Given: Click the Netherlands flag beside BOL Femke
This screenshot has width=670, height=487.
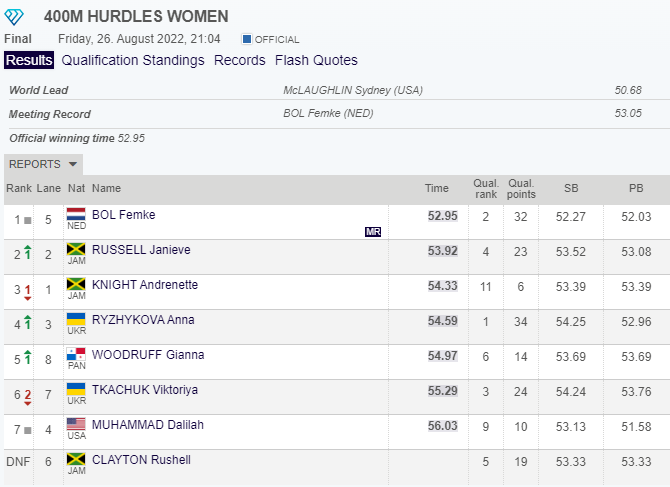Looking at the screenshot, I should (x=76, y=215).
